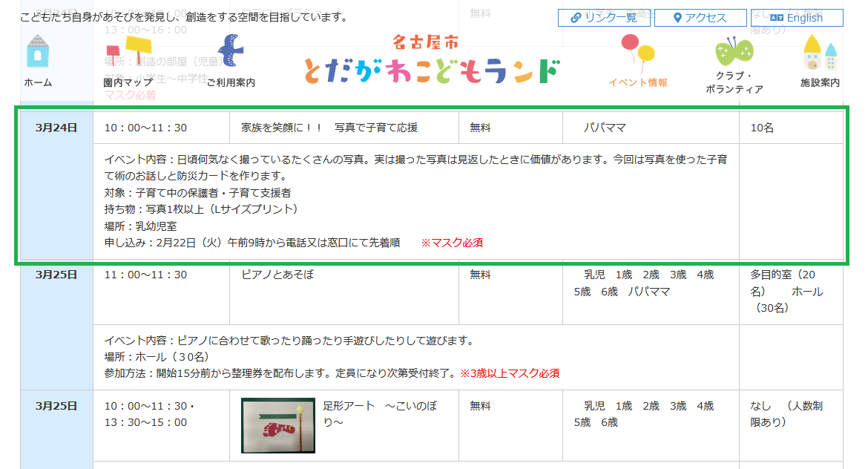Viewport: 868px width, 469px height.
Task: Select the time 11：00〜11：30
Action: [x=145, y=275]
